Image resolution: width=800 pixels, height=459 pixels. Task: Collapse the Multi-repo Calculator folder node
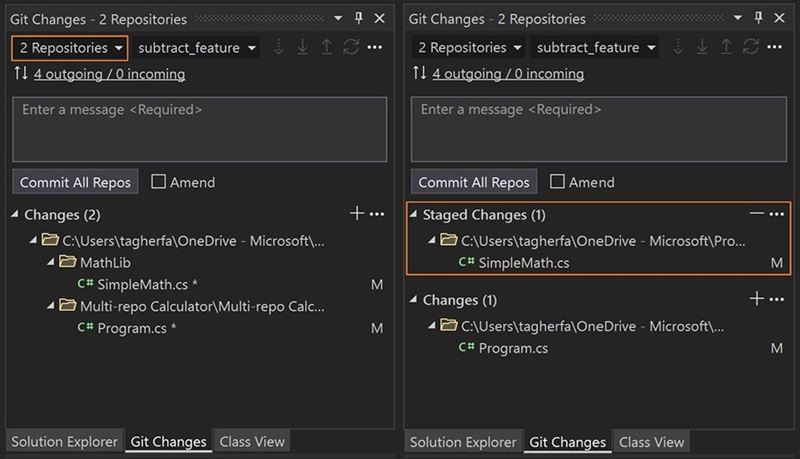[51, 306]
